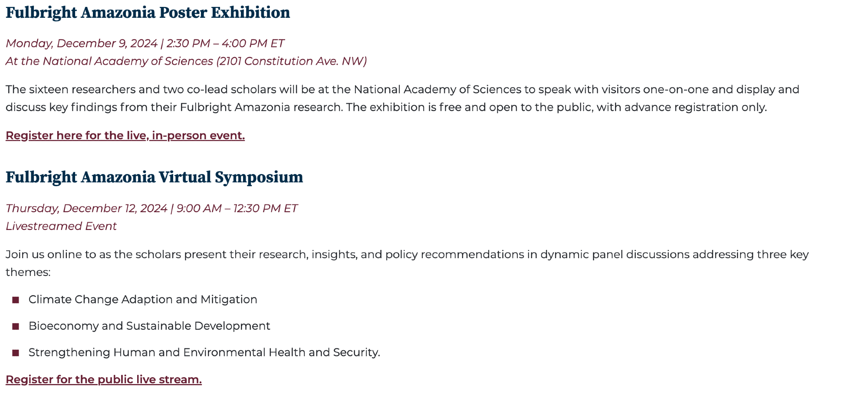The width and height of the screenshot is (868, 404).
Task: Open the public live stream registration link
Action: tap(104, 380)
